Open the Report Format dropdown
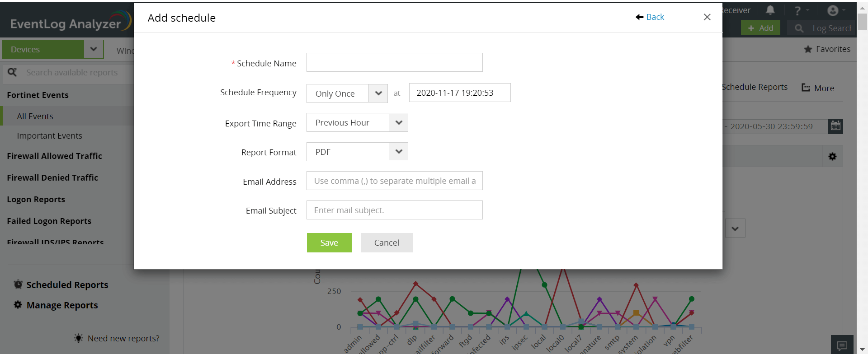 click(x=357, y=152)
